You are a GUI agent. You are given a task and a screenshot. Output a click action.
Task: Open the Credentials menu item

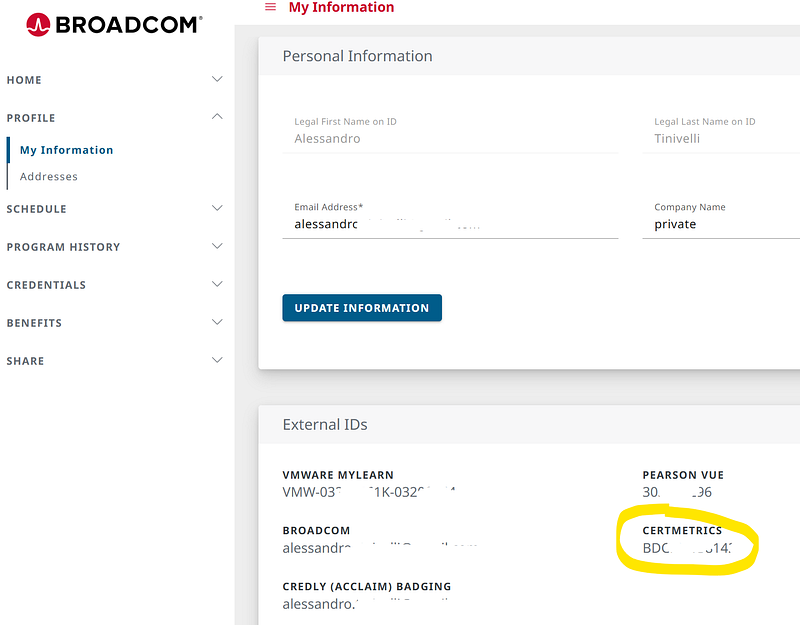[46, 285]
